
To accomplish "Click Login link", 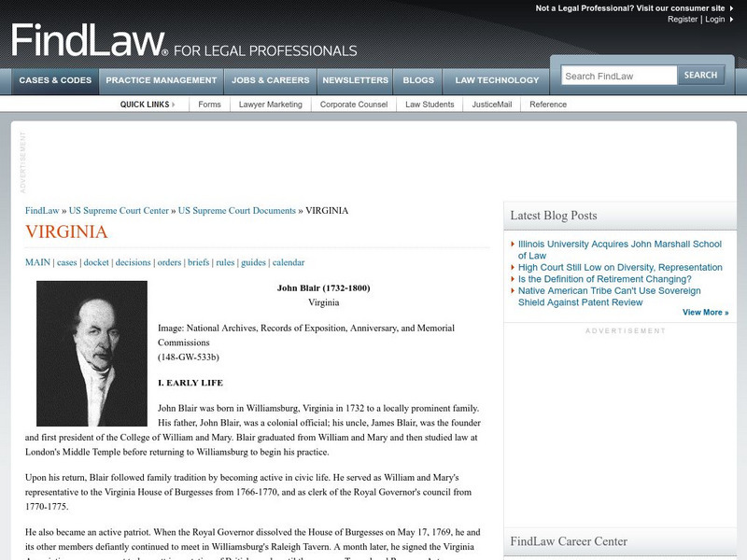I will 715,20.
